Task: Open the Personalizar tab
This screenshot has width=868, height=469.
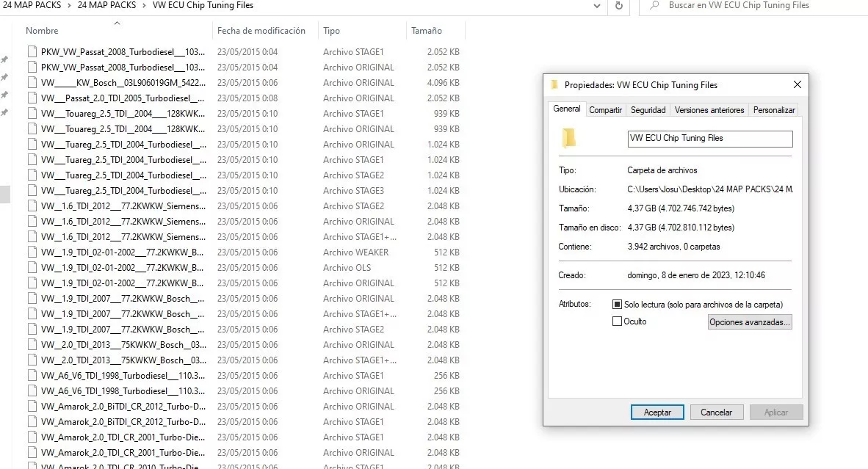Action: [x=774, y=110]
